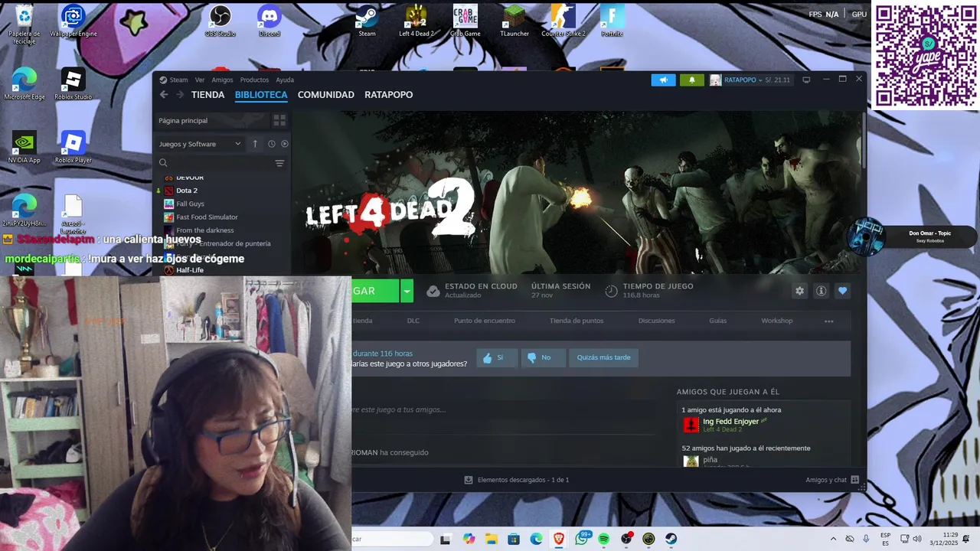Click the recent activity clock filter icon
The height and width of the screenshot is (551, 980).
pyautogui.click(x=271, y=144)
